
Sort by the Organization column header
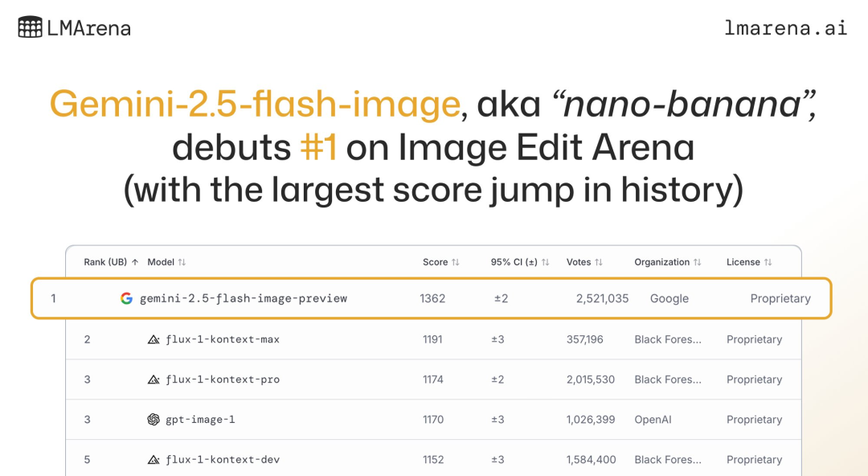click(x=668, y=262)
